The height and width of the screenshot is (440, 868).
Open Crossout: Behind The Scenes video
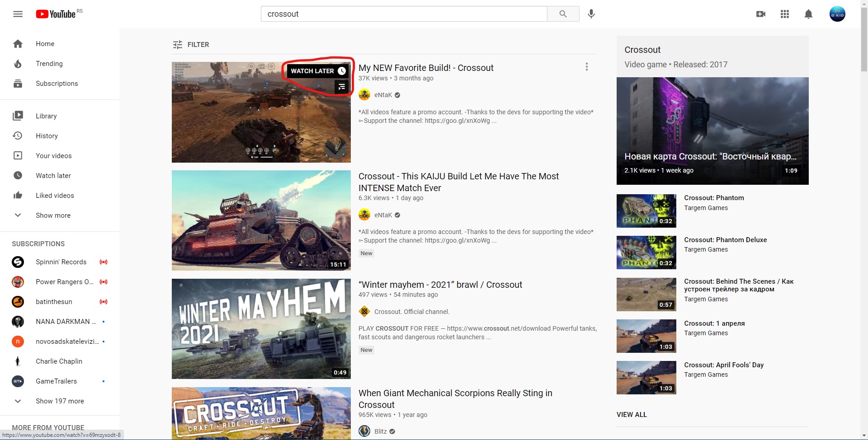pyautogui.click(x=739, y=285)
